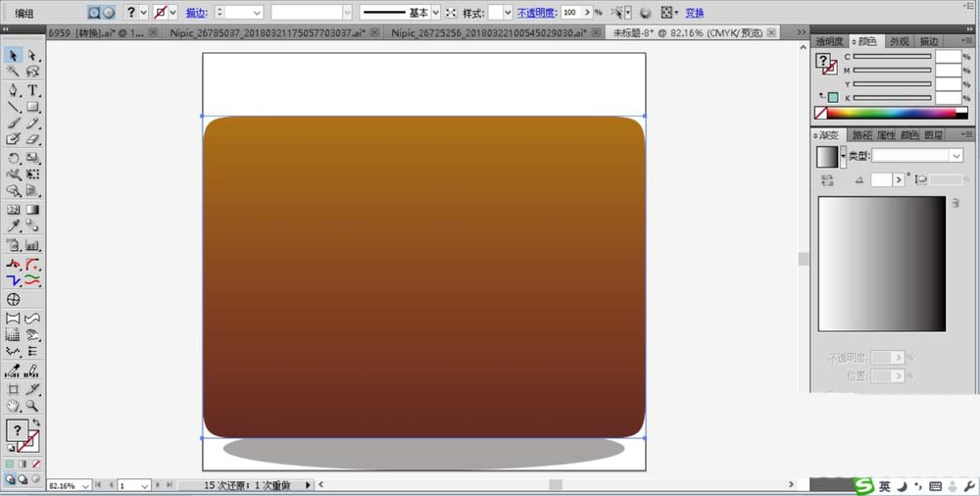980x496 pixels.
Task: Switch to the 图层 panel tab
Action: 933,135
